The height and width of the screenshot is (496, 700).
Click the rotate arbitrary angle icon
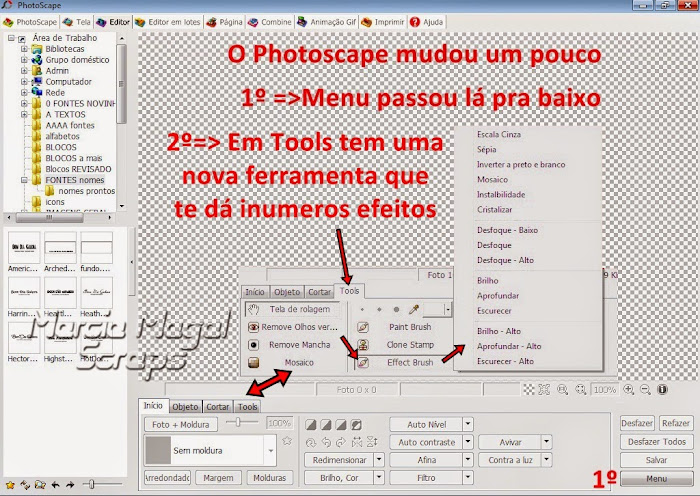pos(311,442)
